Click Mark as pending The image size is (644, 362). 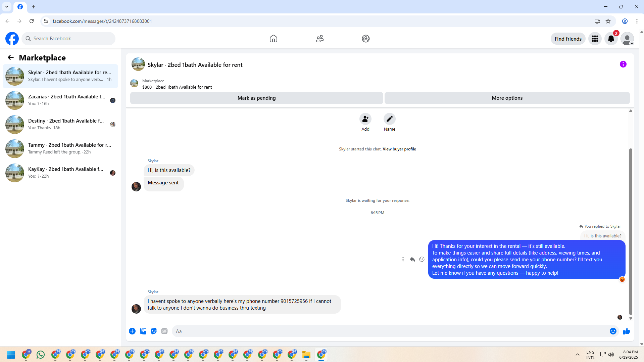pos(257,98)
